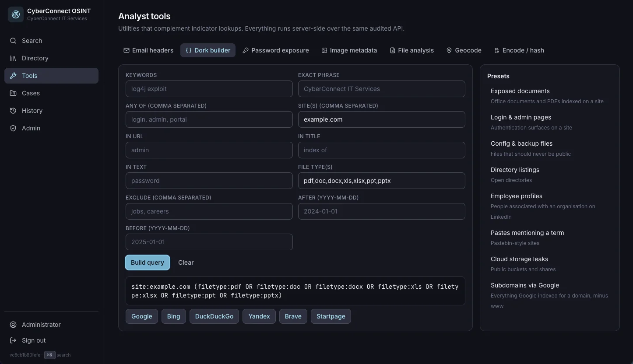Viewport: 633px width, 364px height.
Task: Switch to the File analysis tab
Action: [411, 50]
